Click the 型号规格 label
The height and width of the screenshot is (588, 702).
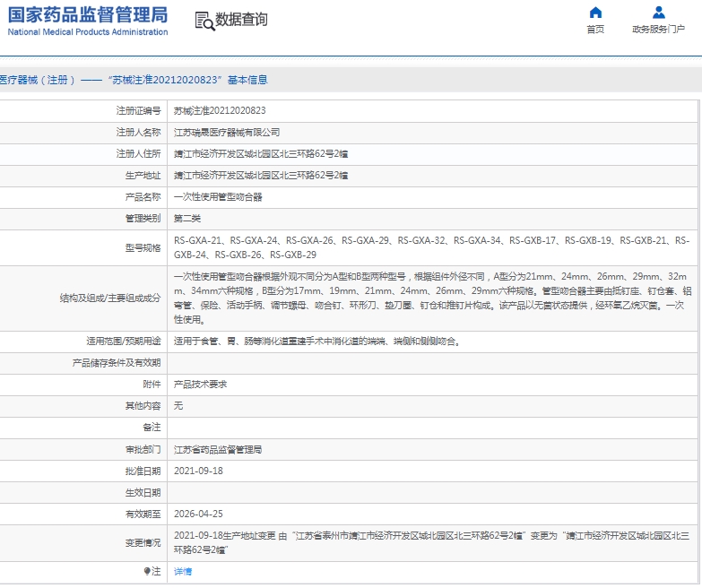(143, 247)
